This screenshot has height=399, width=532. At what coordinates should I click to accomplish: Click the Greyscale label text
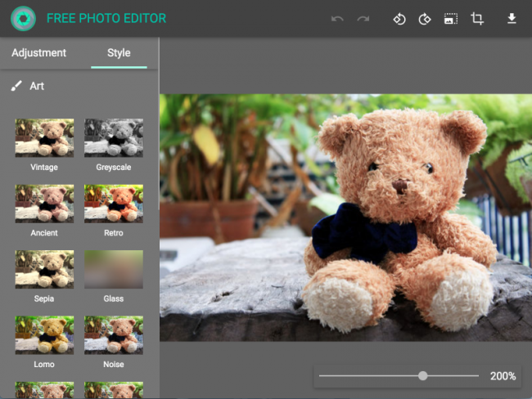tap(114, 167)
